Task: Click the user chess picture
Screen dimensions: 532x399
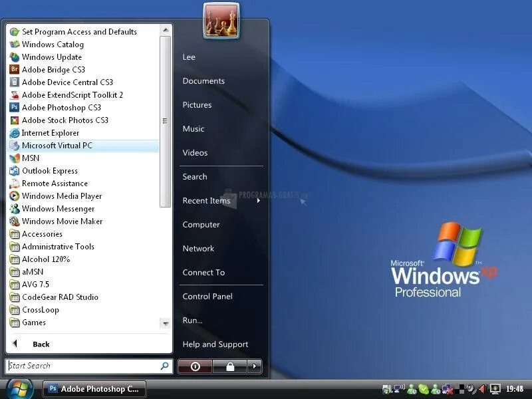Action: pos(221,21)
